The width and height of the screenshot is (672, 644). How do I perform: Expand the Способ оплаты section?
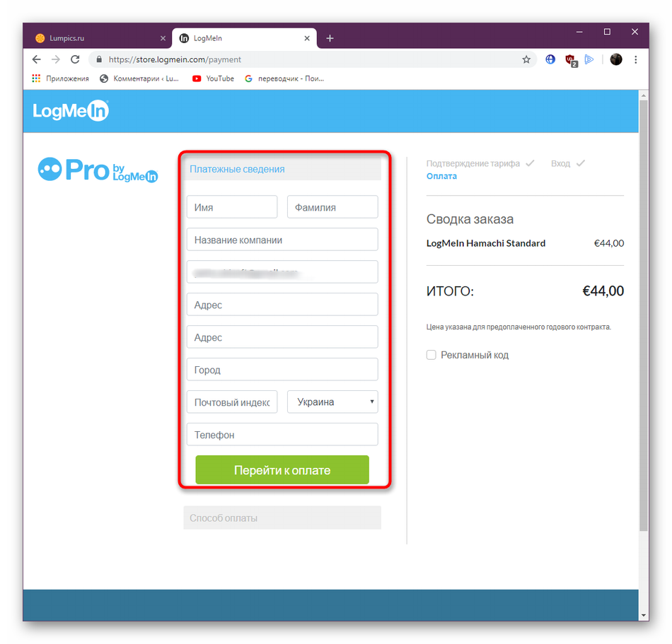282,517
